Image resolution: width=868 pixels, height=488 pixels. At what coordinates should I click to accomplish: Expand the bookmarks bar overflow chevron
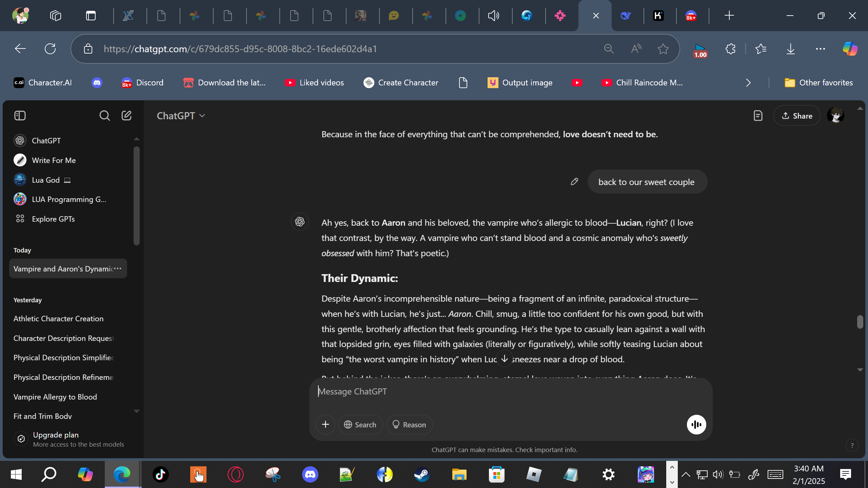tap(748, 83)
